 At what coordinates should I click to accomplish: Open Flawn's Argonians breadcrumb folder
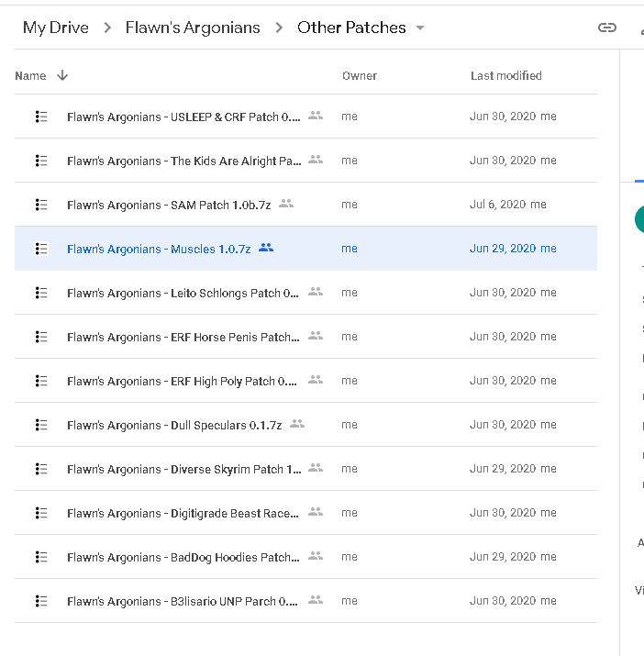pos(193,28)
